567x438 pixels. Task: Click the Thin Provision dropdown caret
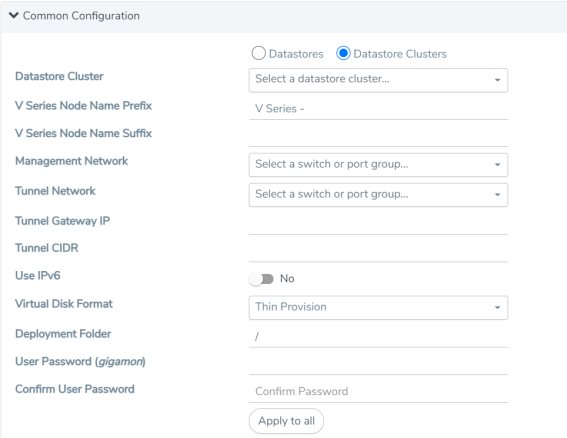click(x=498, y=308)
